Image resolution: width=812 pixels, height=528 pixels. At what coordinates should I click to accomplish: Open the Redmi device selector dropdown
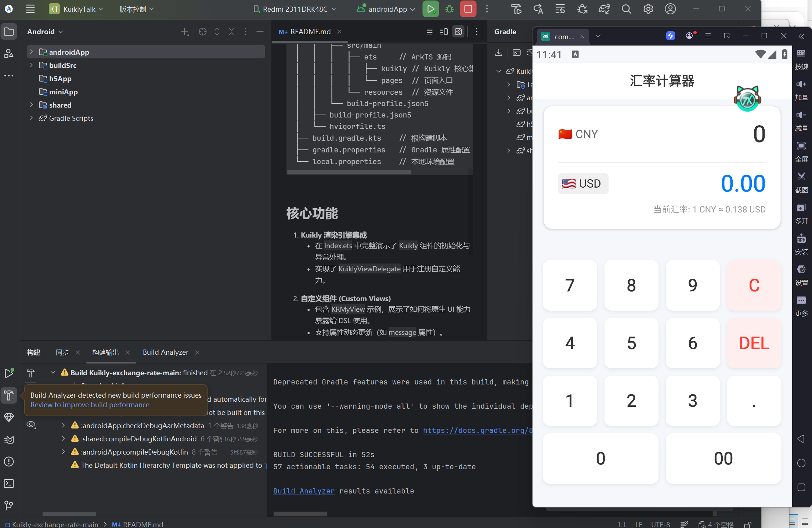pos(295,9)
